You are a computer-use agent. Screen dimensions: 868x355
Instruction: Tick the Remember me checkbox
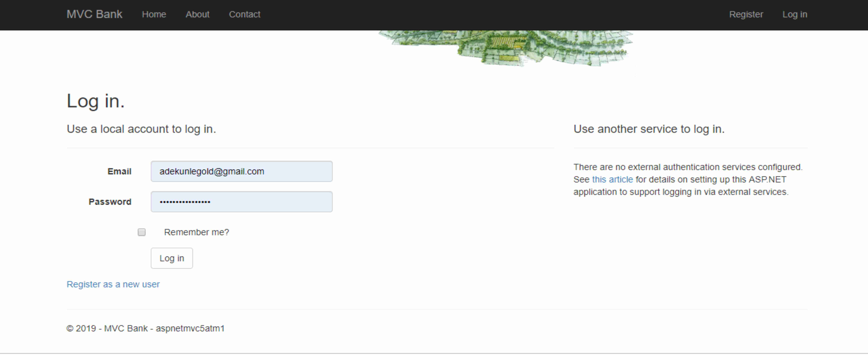click(141, 232)
